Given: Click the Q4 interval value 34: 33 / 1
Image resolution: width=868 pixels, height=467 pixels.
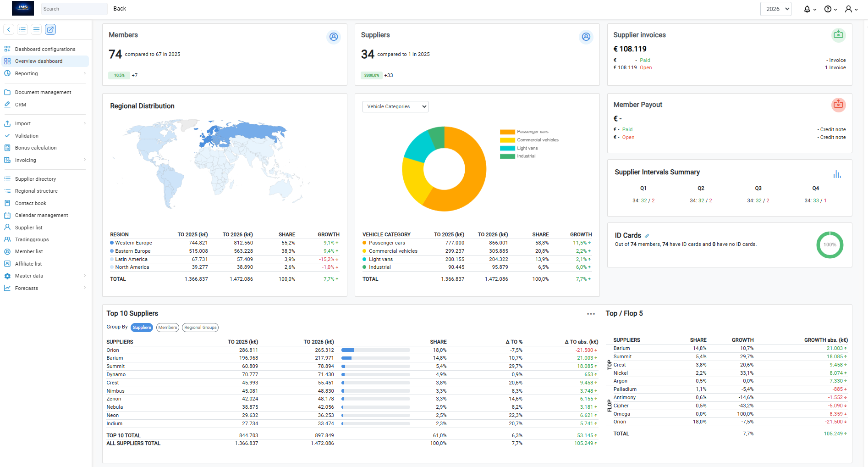Looking at the screenshot, I should (x=815, y=200).
